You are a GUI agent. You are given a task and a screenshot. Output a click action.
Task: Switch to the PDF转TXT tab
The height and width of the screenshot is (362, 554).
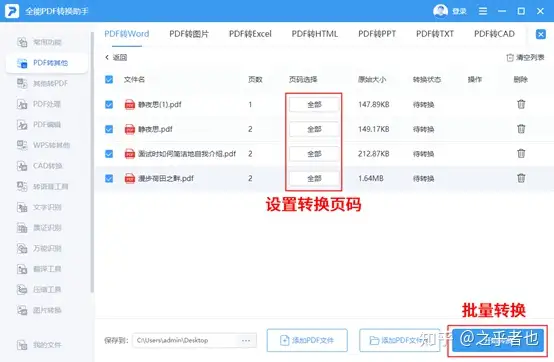[435, 34]
